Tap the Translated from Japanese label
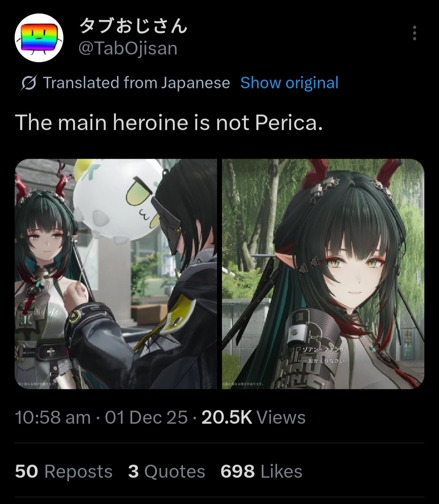439x504 pixels. [x=137, y=83]
